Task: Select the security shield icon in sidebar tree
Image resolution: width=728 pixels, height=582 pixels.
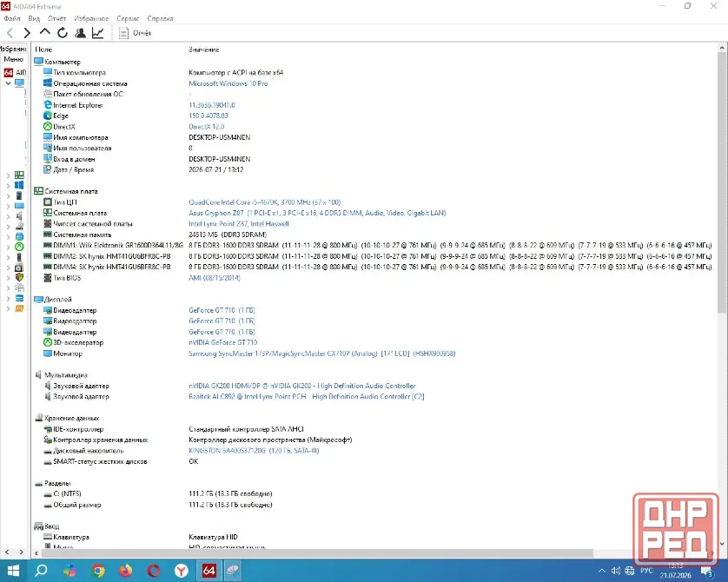Action: point(19,277)
